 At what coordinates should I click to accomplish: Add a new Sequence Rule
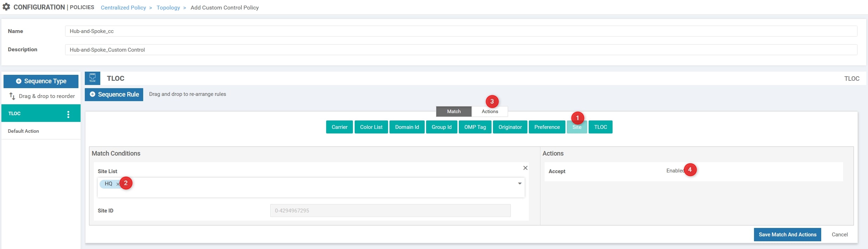point(114,94)
